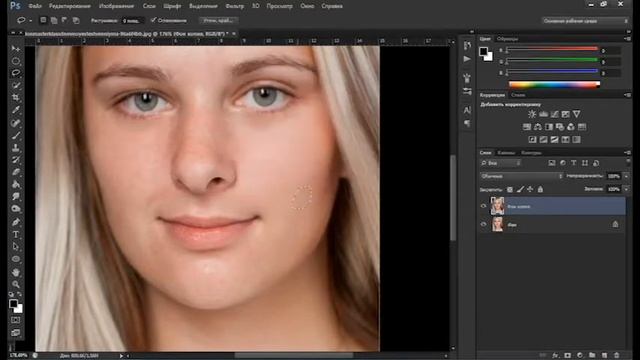
Task: Select the Zoom tool
Action: tap(16, 284)
